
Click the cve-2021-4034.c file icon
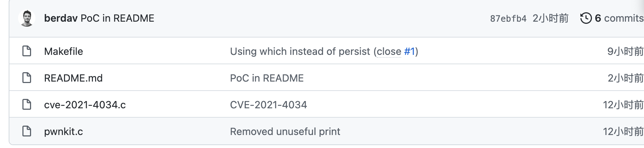27,105
